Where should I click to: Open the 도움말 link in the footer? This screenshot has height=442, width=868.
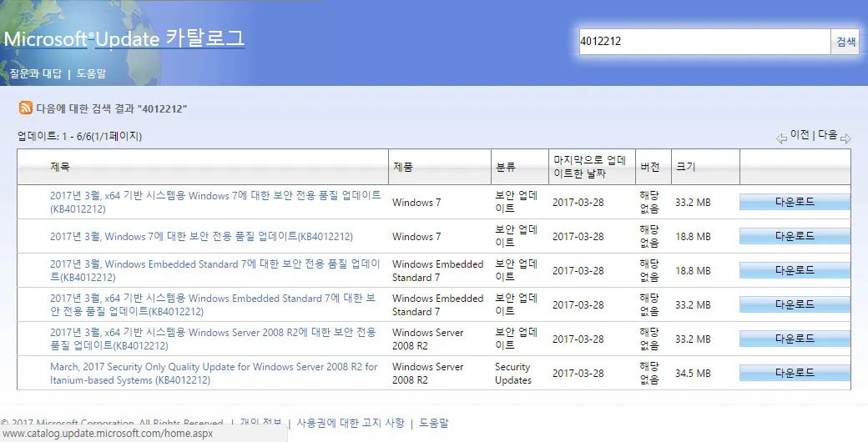coord(434,423)
